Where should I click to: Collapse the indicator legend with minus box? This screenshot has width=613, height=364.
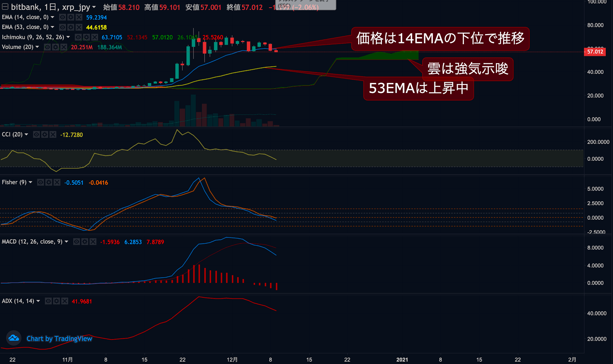pyautogui.click(x=5, y=7)
